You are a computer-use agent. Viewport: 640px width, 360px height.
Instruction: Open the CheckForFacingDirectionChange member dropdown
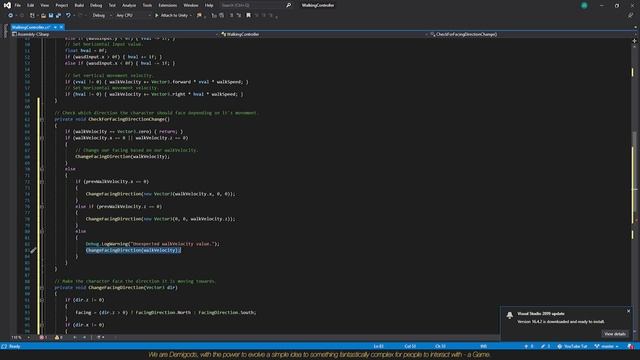531,35
